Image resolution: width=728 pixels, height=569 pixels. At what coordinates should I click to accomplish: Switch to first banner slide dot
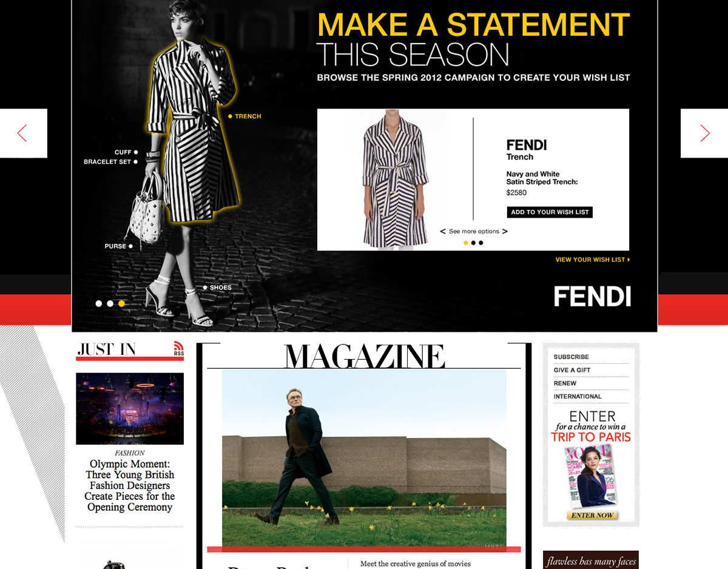coord(99,303)
